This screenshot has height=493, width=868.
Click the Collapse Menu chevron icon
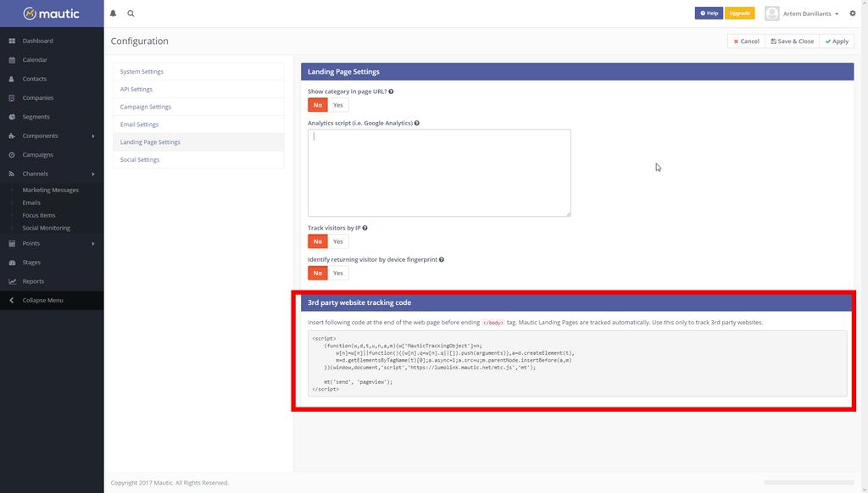[x=12, y=301]
